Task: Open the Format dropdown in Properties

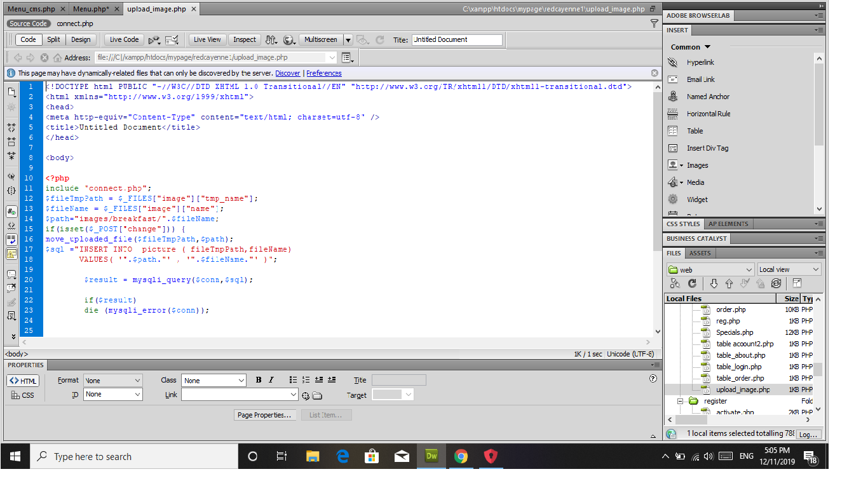Action: tap(113, 381)
